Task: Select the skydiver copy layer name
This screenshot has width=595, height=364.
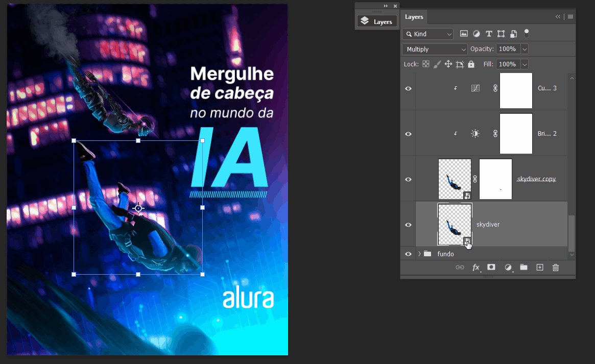Action: click(536, 179)
